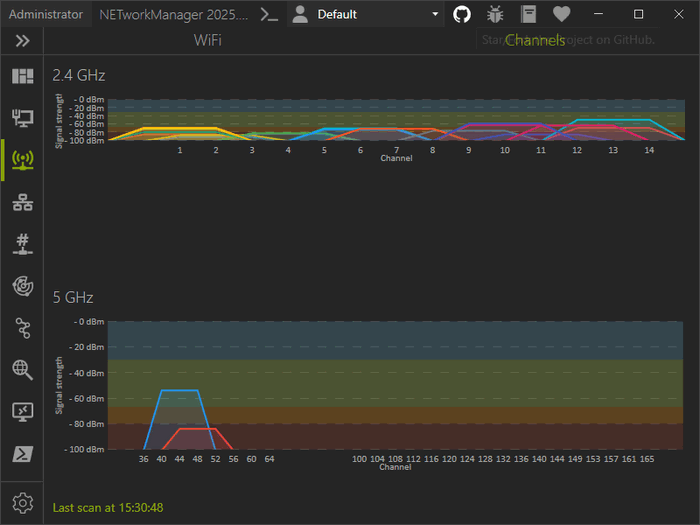Open the Ping Monitor radar icon
Image resolution: width=700 pixels, height=525 pixels.
click(22, 286)
